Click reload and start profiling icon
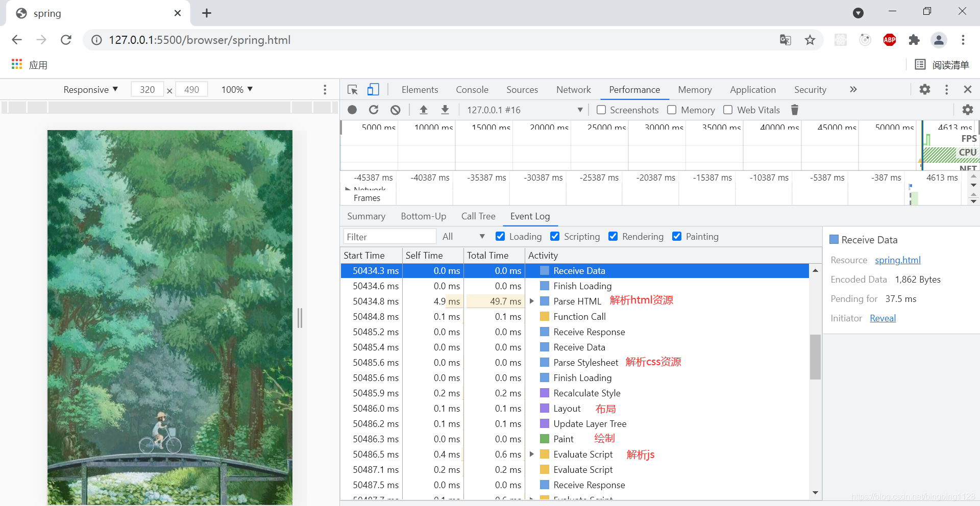Image resolution: width=980 pixels, height=506 pixels. tap(374, 110)
